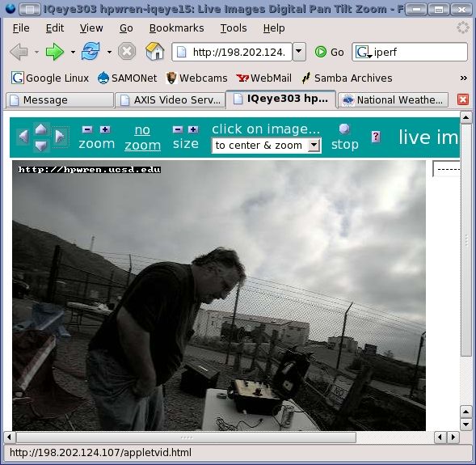Expand the 'to center & zoom' dropdown

[314, 146]
